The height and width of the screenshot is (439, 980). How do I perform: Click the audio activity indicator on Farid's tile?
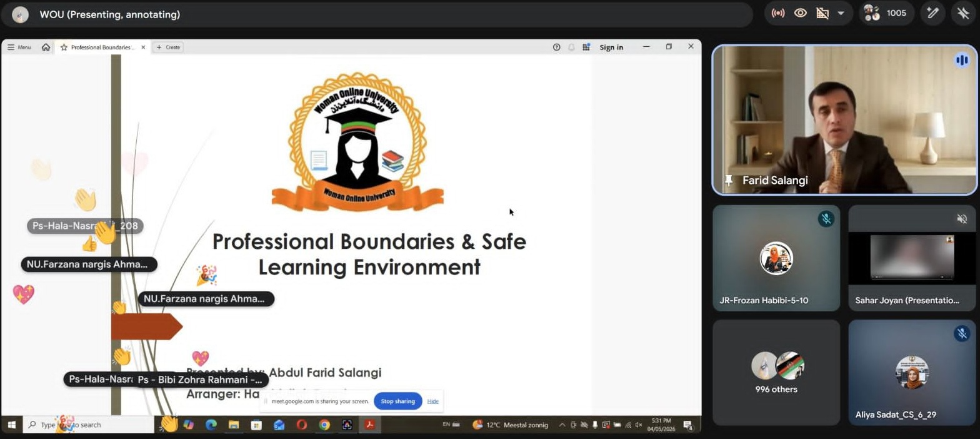[x=962, y=60]
